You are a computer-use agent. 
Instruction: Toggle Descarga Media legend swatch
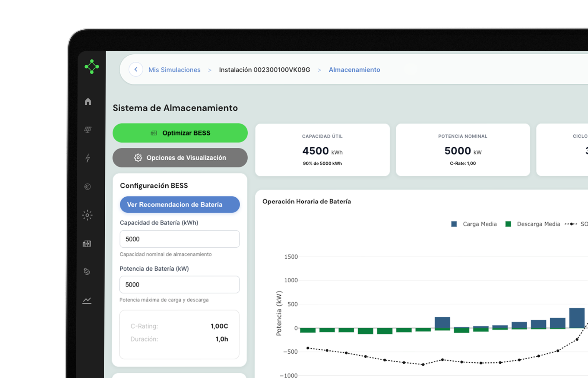(508, 224)
